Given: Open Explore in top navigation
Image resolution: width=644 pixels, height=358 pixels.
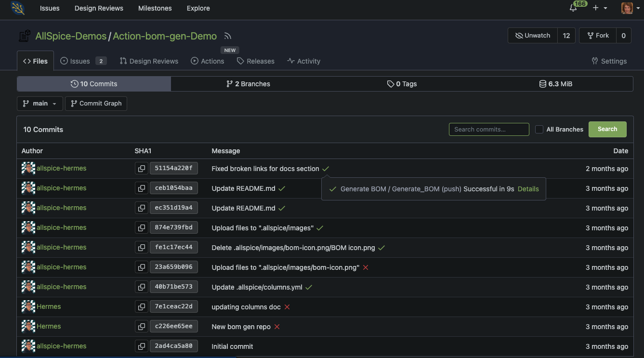Looking at the screenshot, I should point(198,8).
